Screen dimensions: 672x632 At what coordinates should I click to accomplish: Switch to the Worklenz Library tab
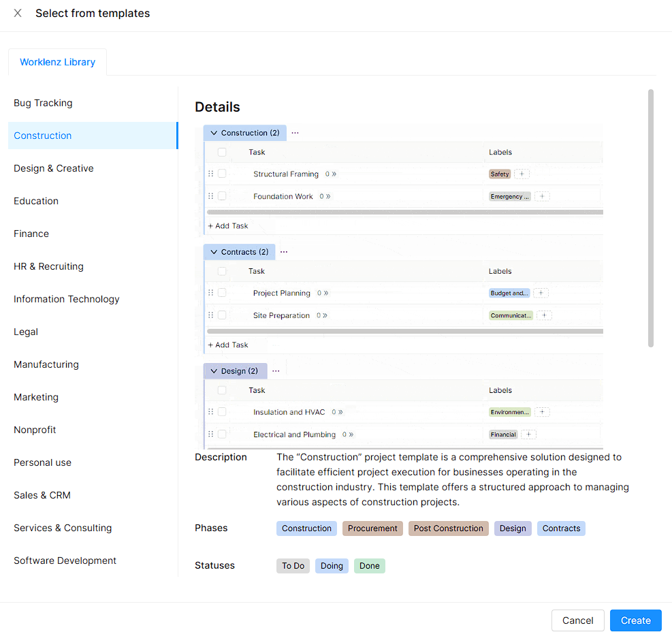pos(58,62)
